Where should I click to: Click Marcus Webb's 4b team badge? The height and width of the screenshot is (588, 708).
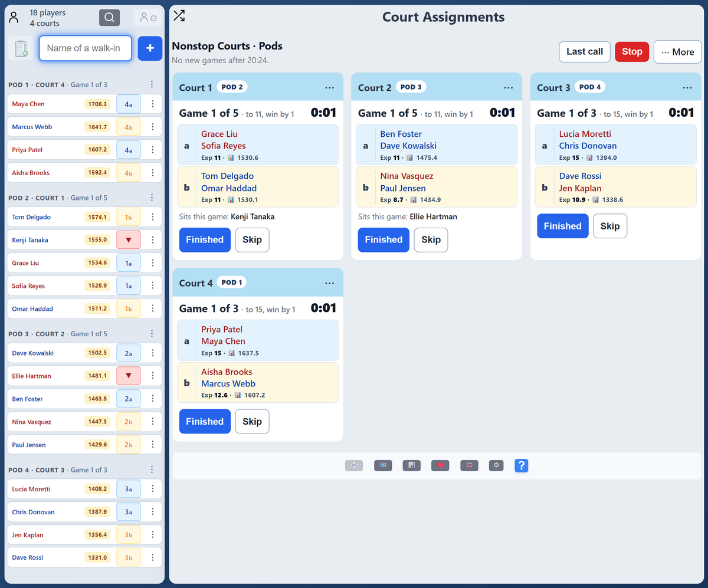[x=129, y=127]
